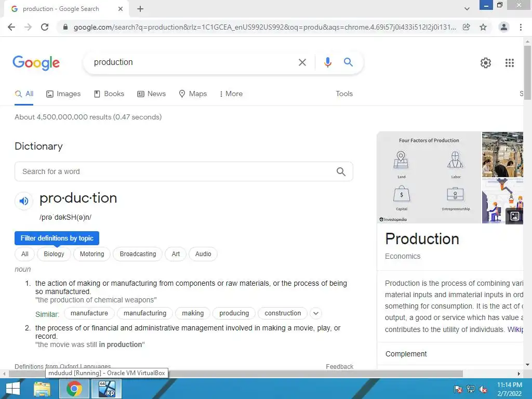The height and width of the screenshot is (399, 532).
Task: Select the All results tab
Action: pyautogui.click(x=24, y=94)
